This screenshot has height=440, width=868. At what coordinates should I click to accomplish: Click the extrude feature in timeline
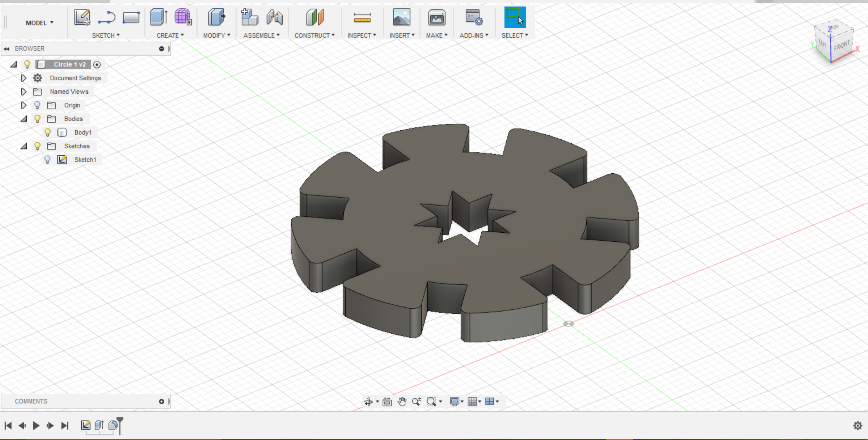coord(99,425)
